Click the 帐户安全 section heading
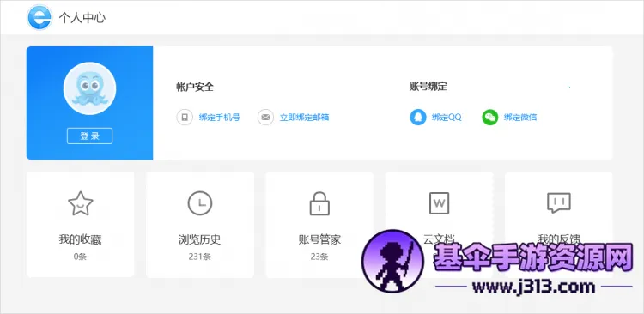Image resolution: width=644 pixels, height=314 pixels. point(195,87)
